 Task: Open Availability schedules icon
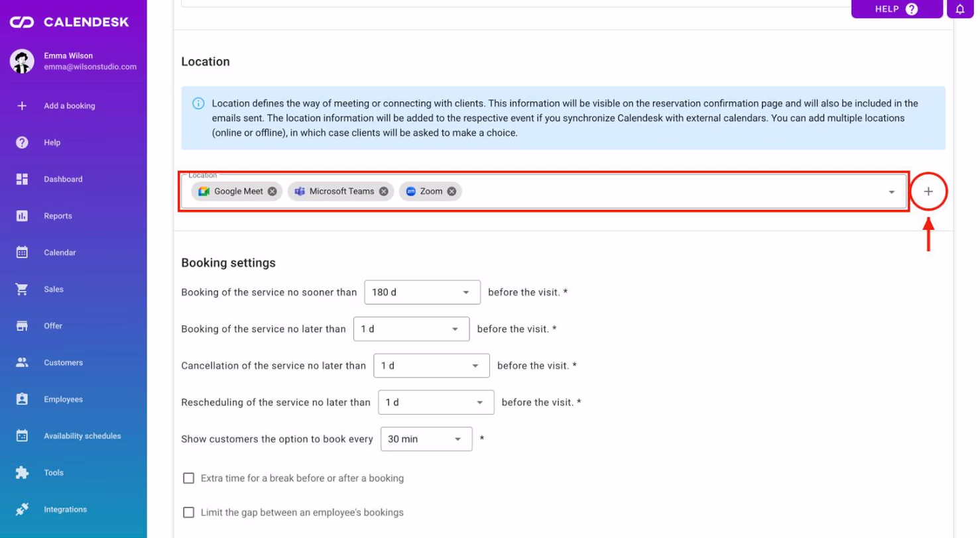click(x=22, y=436)
